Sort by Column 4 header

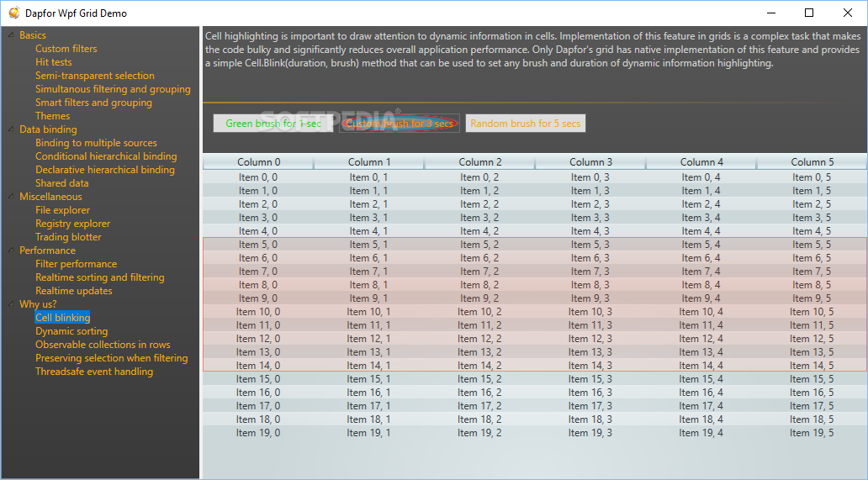(701, 162)
